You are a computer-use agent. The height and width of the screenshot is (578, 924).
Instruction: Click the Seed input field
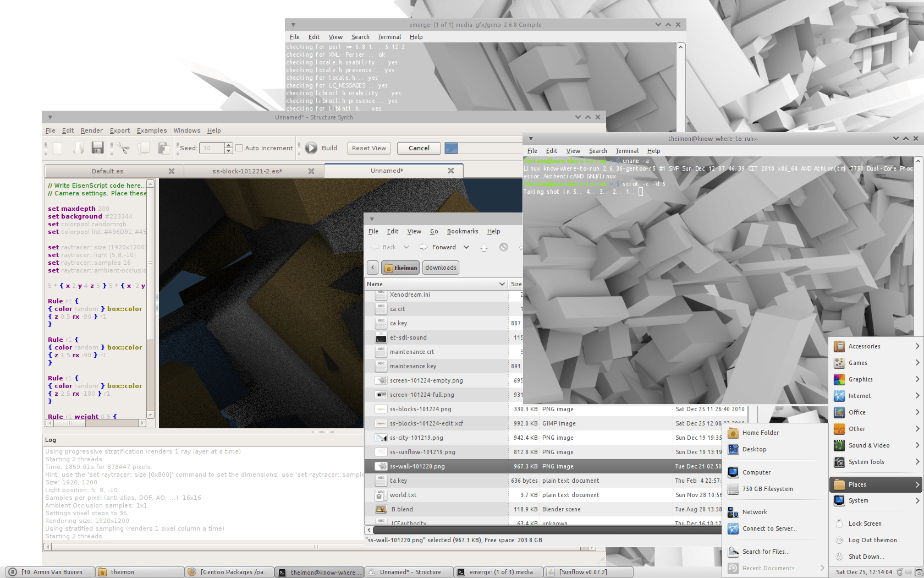212,148
